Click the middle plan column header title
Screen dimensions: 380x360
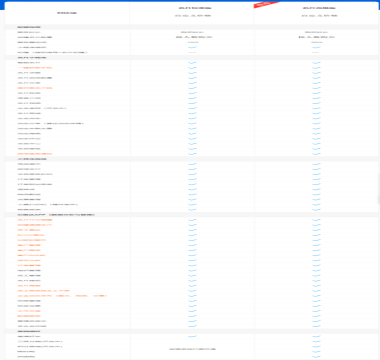192,8
